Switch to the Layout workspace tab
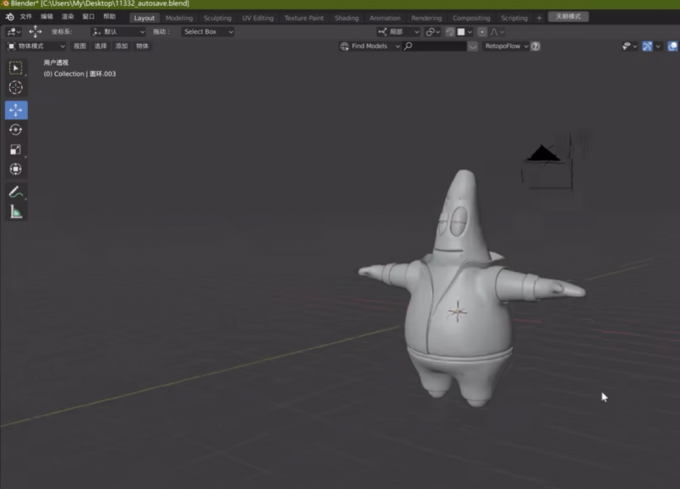The image size is (680, 489). tap(144, 18)
